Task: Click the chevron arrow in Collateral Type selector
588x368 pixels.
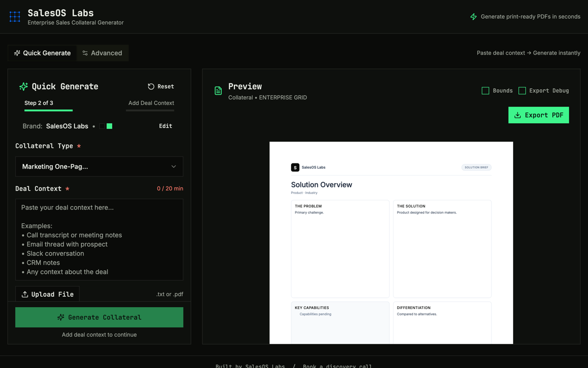Action: [173, 166]
